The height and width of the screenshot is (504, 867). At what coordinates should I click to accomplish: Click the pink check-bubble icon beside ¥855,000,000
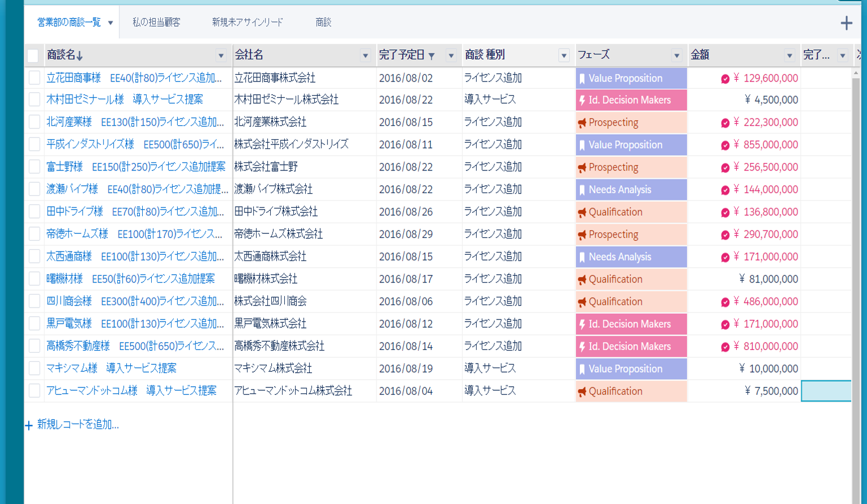click(x=727, y=145)
